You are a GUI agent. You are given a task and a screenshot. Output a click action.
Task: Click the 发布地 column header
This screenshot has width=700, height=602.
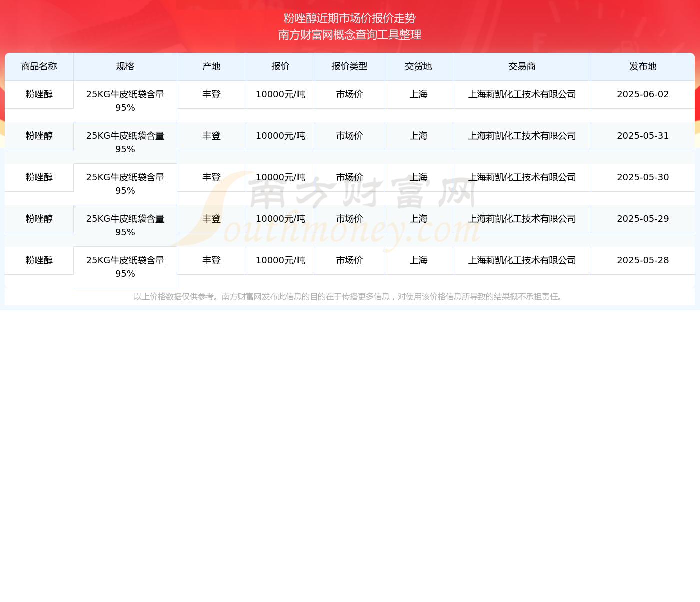(643, 67)
